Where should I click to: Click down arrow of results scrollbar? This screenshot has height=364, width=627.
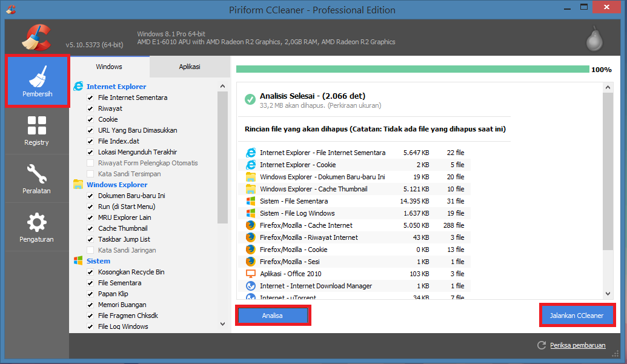[x=608, y=294]
